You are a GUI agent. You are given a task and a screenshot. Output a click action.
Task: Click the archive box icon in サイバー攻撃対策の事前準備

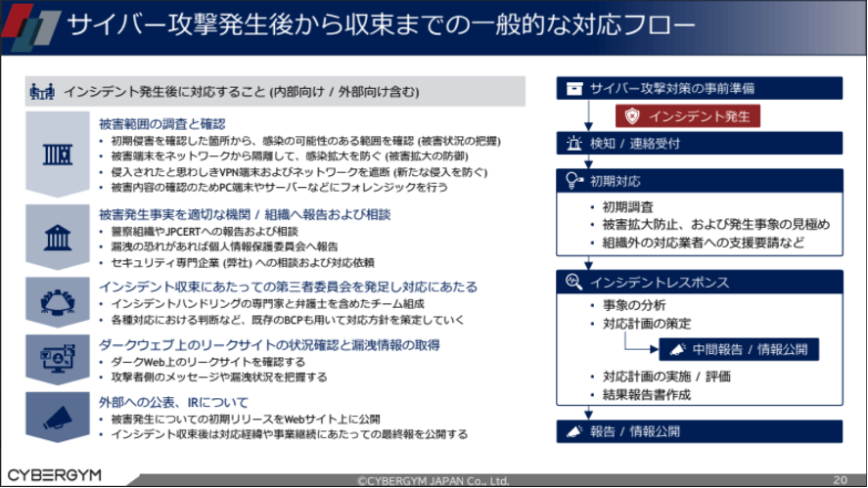pos(574,89)
